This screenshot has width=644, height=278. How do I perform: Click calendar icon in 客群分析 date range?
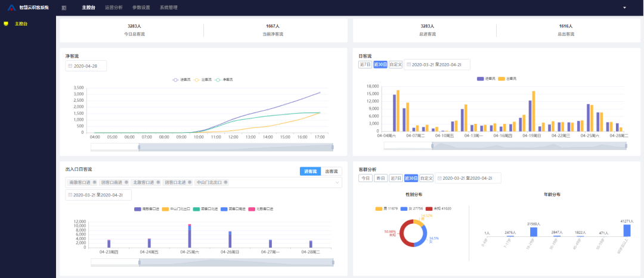pos(440,179)
